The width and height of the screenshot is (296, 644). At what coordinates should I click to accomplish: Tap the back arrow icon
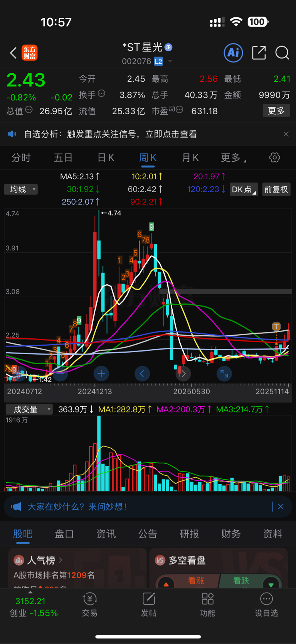tap(13, 53)
